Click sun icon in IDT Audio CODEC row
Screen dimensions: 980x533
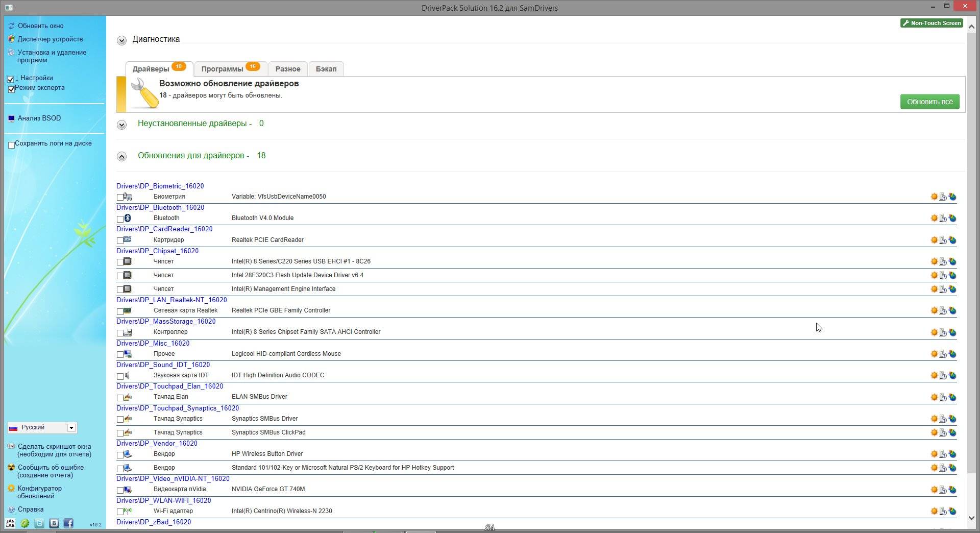934,375
